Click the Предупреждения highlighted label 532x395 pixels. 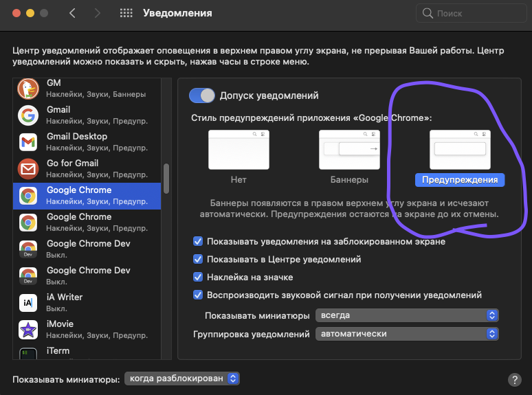(x=460, y=180)
